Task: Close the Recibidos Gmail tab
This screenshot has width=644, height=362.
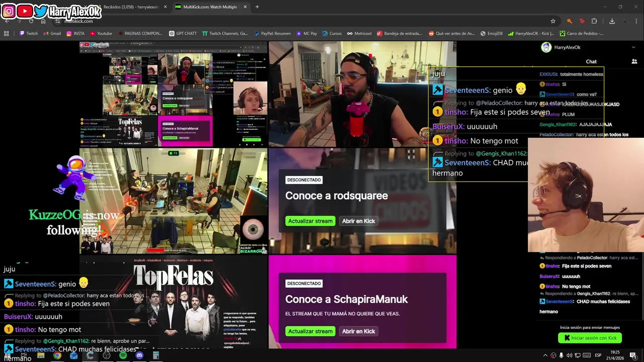Action: tap(165, 7)
